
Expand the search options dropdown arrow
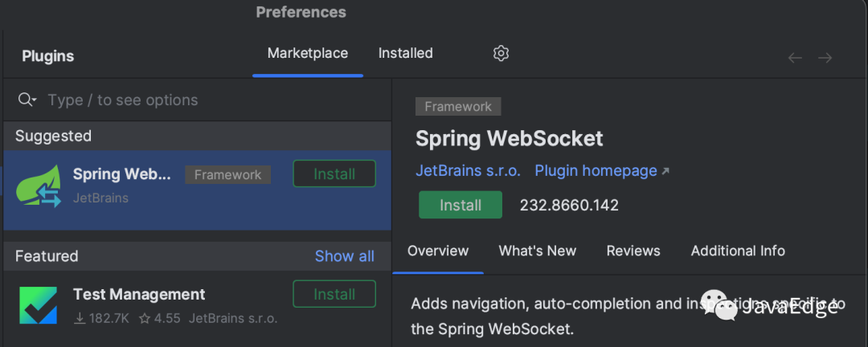(35, 100)
